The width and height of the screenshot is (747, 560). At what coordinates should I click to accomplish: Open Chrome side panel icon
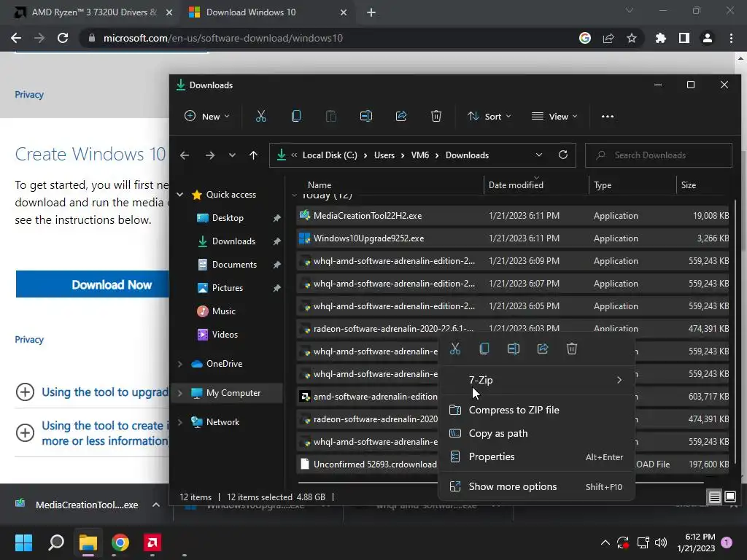pos(684,38)
